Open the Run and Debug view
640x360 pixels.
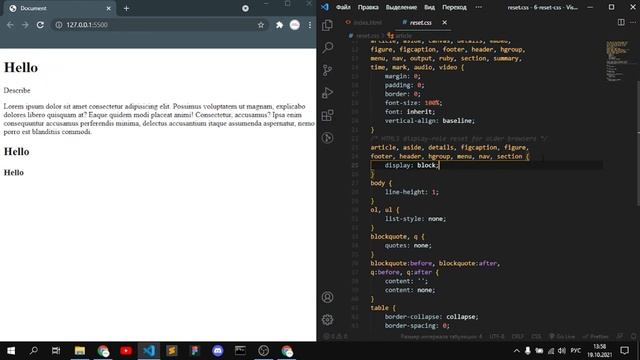327,93
